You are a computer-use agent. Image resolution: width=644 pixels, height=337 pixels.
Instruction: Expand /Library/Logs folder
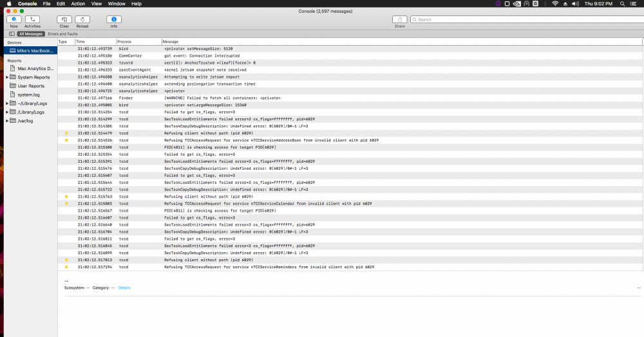click(7, 112)
